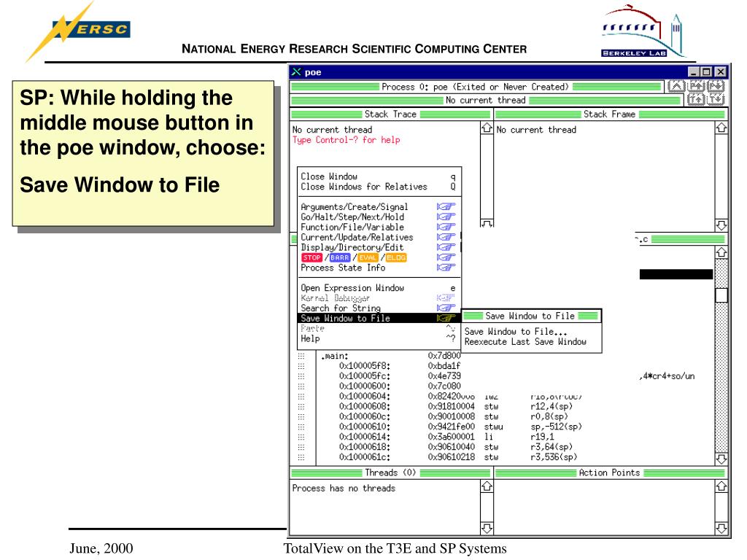Viewport: 747px width, 560px height.
Task: Click Threads pane scroll-up arrow
Action: (x=487, y=486)
